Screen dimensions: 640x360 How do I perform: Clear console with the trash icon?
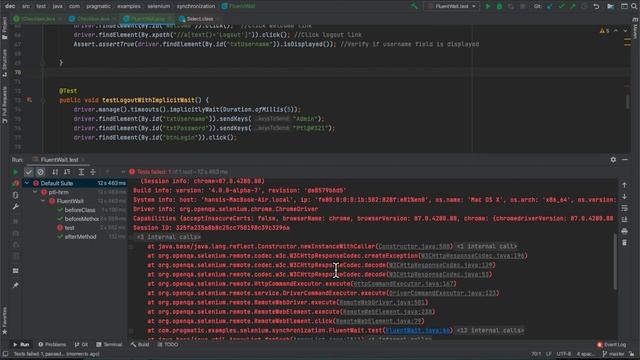(624, 243)
